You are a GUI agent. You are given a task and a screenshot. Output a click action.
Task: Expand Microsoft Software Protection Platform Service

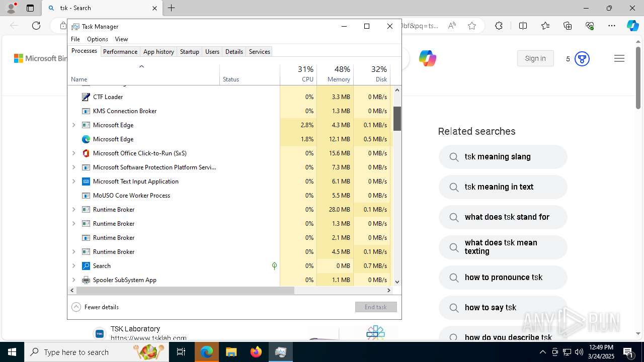pos(74,167)
